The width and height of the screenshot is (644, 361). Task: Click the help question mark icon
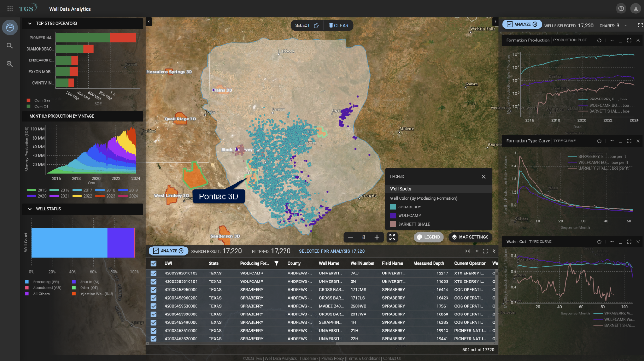point(621,9)
